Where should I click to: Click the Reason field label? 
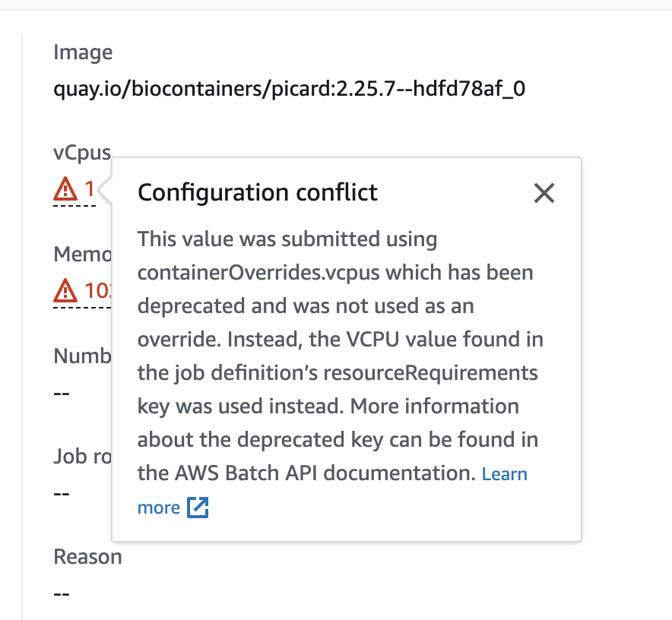coord(87,556)
